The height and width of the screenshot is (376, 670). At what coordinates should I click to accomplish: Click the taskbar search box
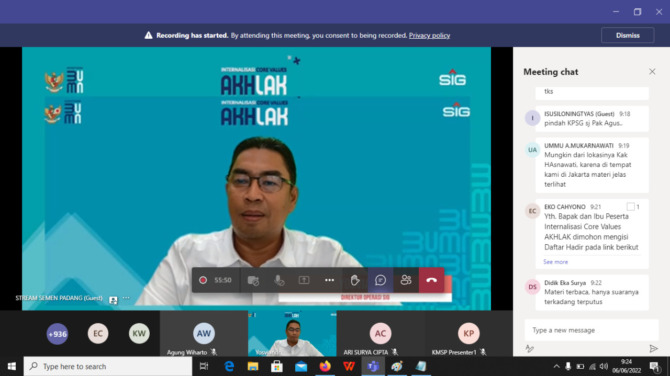tap(108, 367)
